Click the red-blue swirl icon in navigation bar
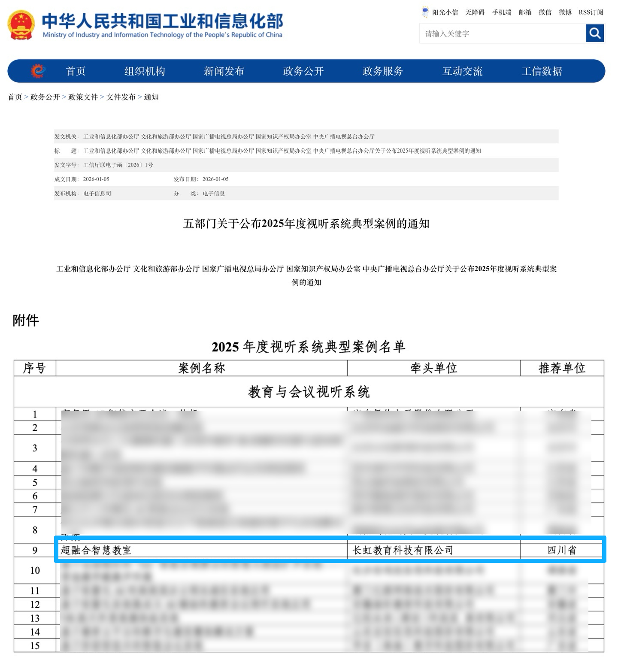This screenshot has height=672, width=618. tap(38, 71)
